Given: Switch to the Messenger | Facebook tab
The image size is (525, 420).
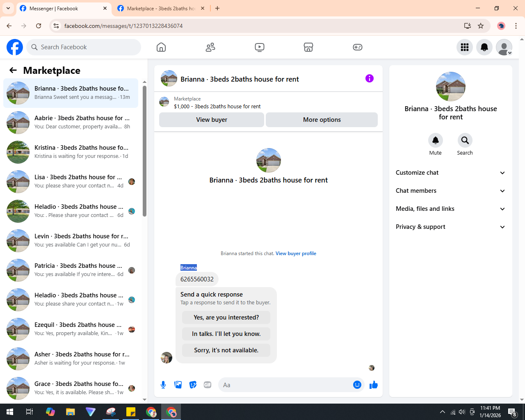Looking at the screenshot, I should [64, 8].
